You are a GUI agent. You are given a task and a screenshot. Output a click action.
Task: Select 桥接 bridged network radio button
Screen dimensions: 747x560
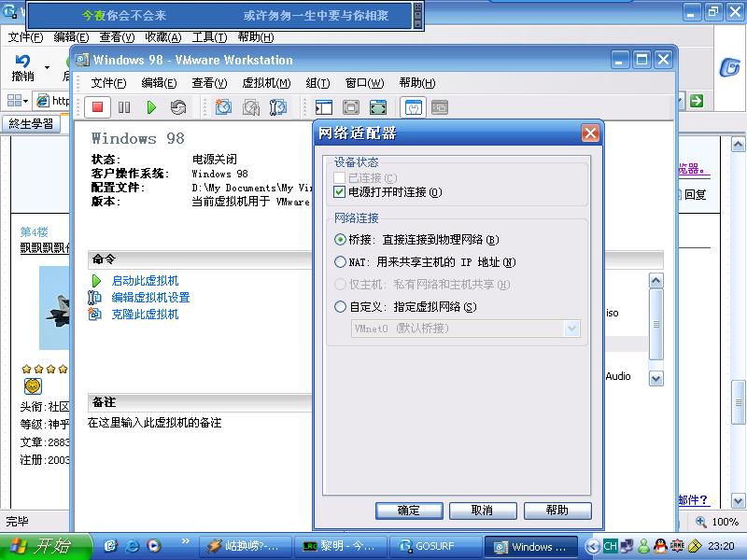coord(340,239)
